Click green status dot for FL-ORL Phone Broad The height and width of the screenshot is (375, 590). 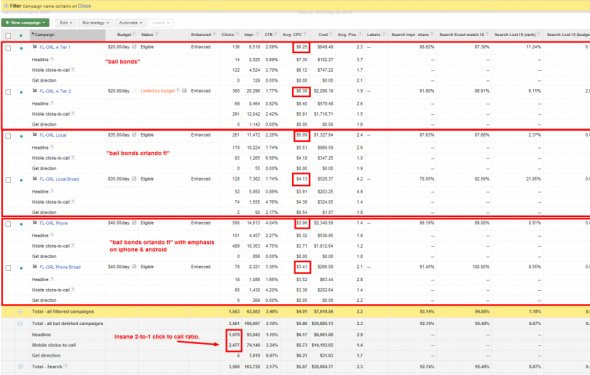click(21, 268)
